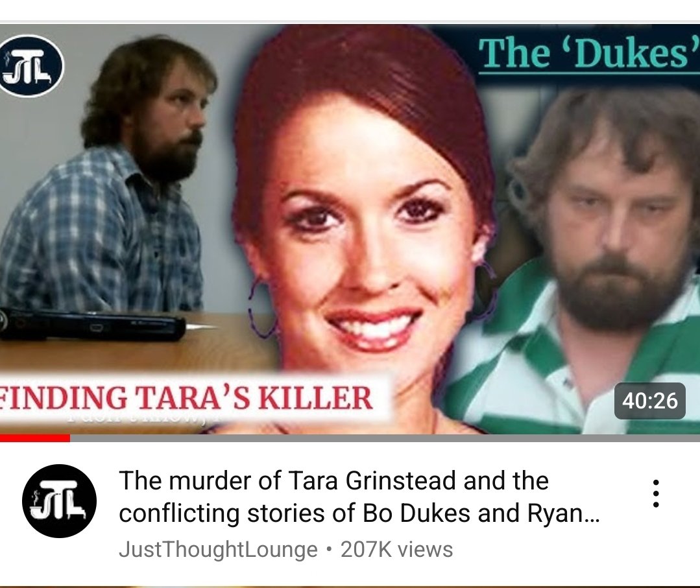Viewport: 700px width, 588px height.
Task: Click the red watched progress bar
Action: pos(35,438)
